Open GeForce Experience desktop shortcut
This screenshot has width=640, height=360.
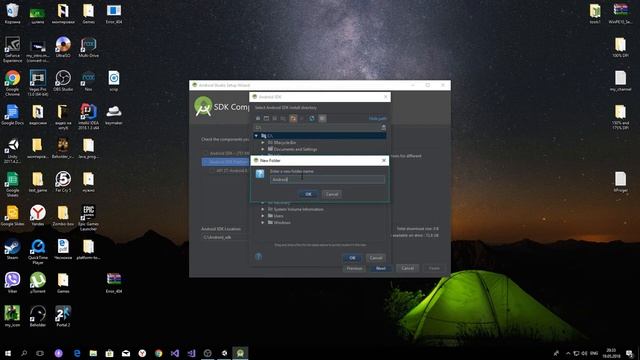tap(12, 49)
